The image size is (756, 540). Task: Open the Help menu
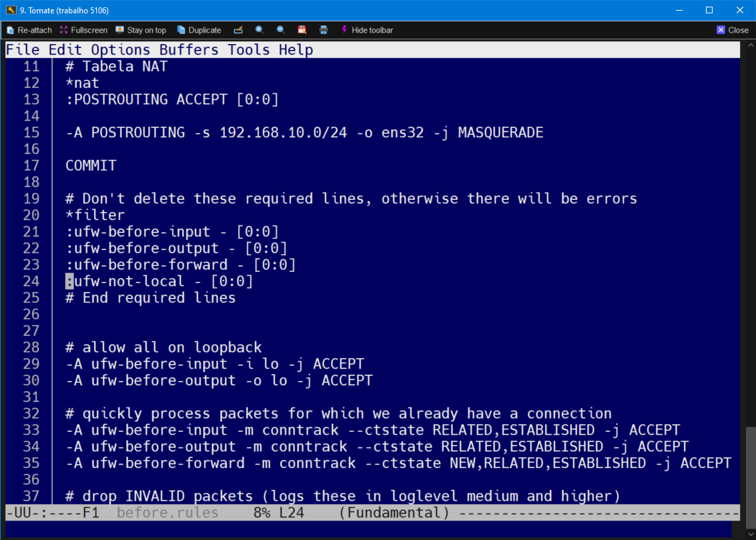(296, 49)
